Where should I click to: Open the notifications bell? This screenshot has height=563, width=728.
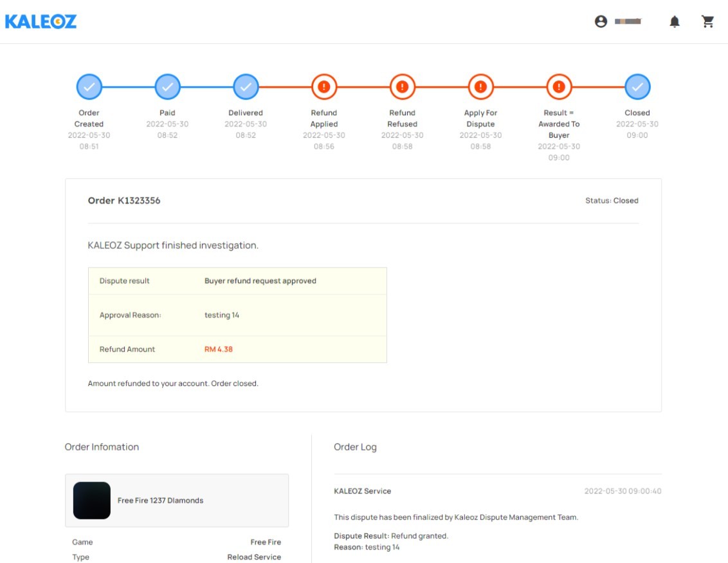click(x=675, y=21)
